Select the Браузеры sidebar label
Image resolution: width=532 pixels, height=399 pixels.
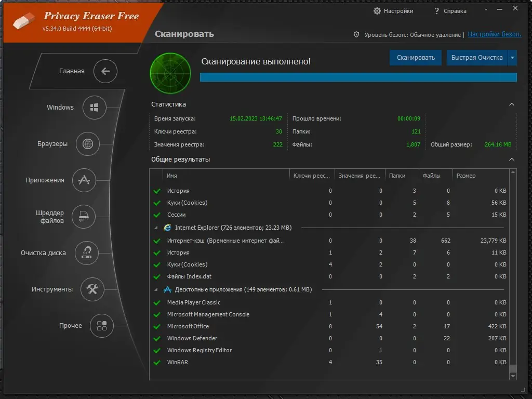click(52, 144)
